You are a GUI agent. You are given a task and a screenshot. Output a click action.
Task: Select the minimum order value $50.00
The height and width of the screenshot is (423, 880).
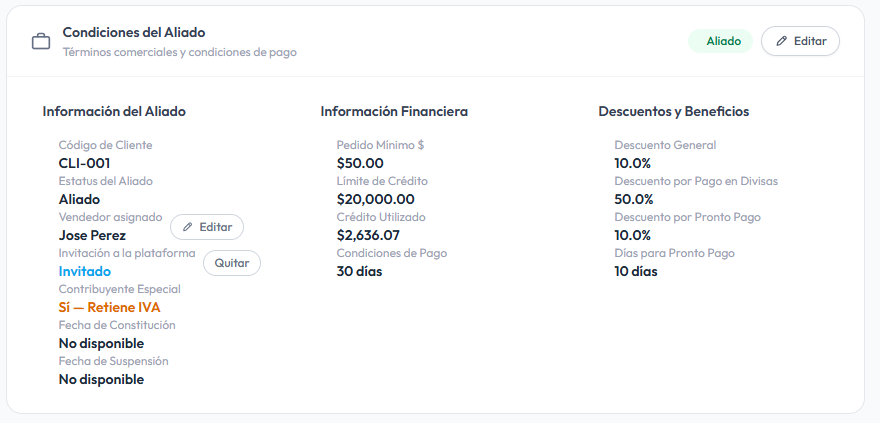pyautogui.click(x=360, y=164)
